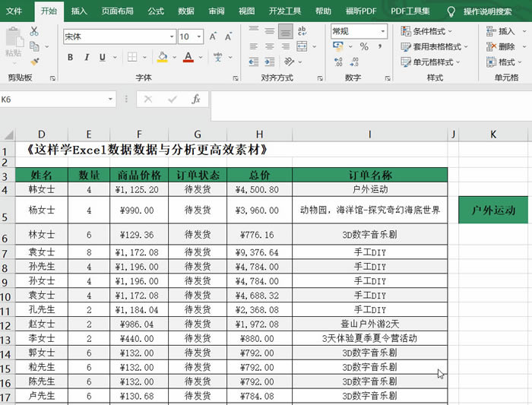Open the 数据 ribbon tab

tap(186, 11)
